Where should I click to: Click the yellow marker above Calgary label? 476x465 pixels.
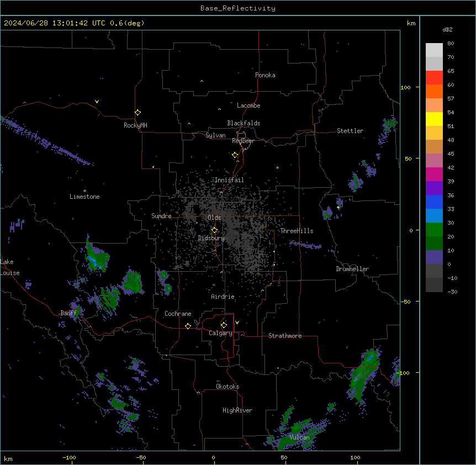point(224,325)
